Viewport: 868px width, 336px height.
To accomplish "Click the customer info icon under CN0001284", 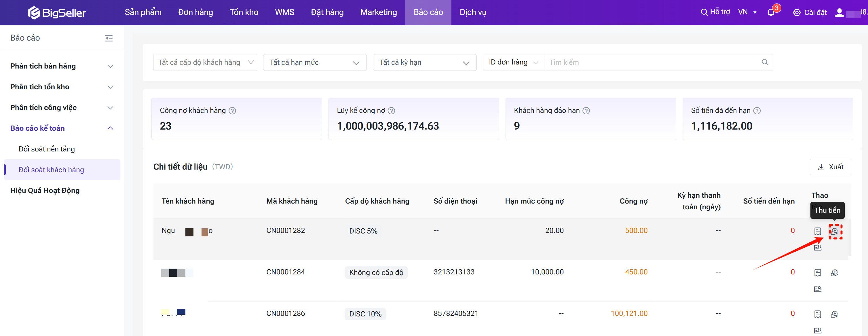I will 818,289.
